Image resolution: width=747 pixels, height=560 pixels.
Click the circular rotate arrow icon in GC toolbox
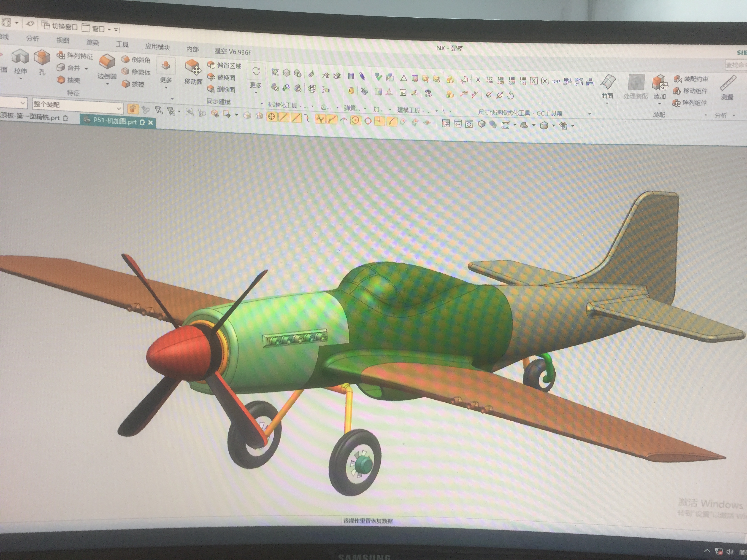pyautogui.click(x=511, y=96)
